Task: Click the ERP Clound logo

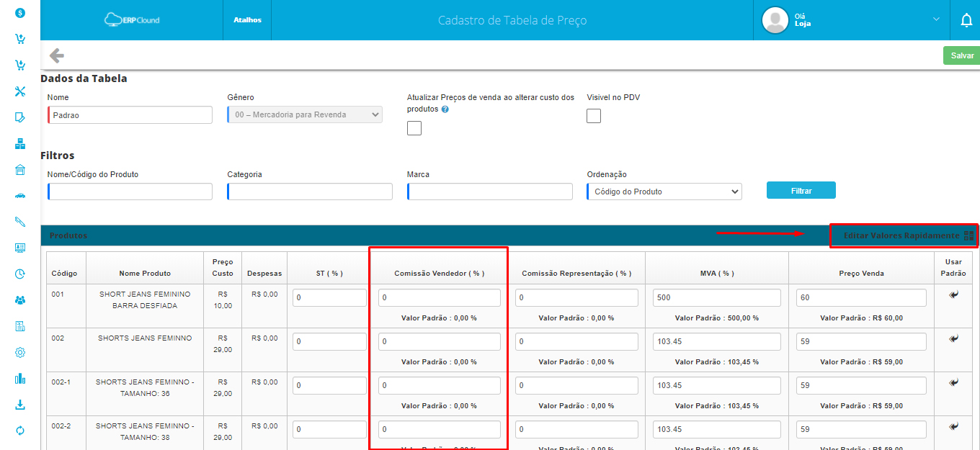Action: [x=132, y=20]
